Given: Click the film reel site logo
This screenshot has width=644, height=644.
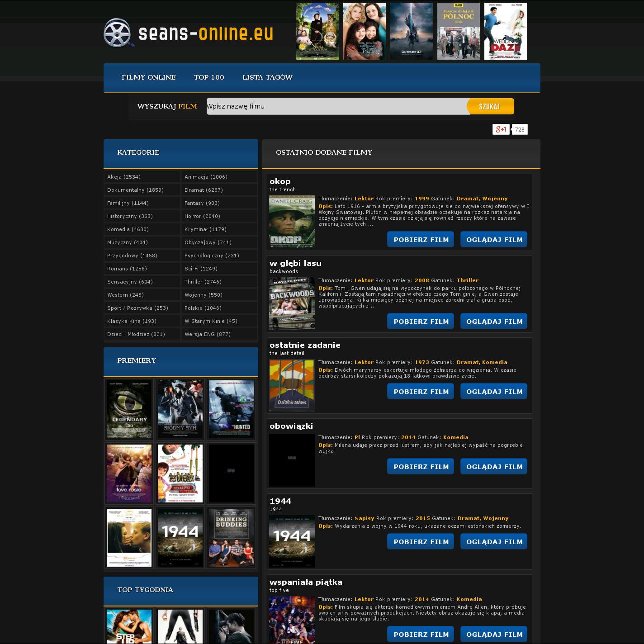Looking at the screenshot, I should tap(118, 33).
